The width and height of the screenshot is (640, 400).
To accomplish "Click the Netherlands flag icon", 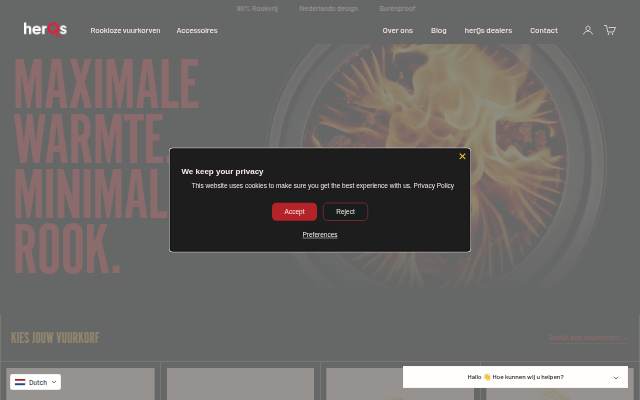I will click(20, 382).
